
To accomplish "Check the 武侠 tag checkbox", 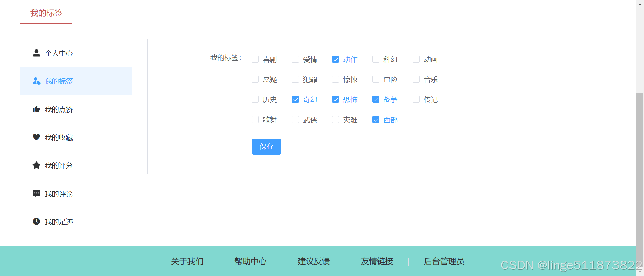I will [295, 120].
